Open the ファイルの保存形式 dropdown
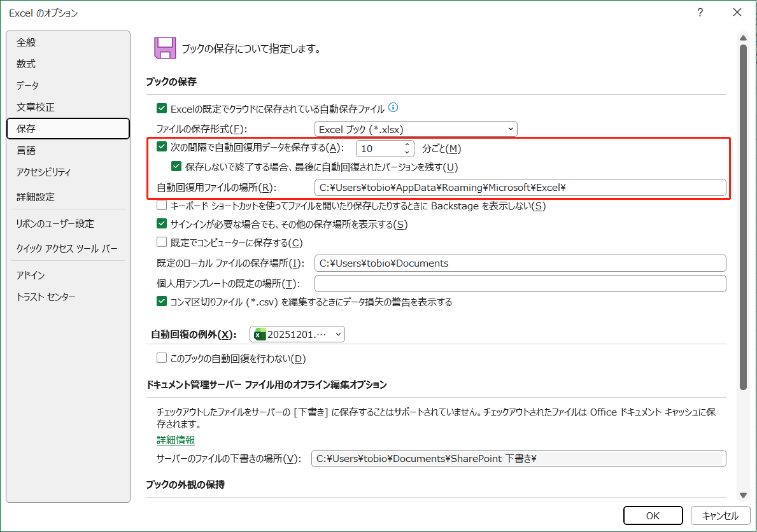Viewport: 757px width, 532px height. (510, 129)
